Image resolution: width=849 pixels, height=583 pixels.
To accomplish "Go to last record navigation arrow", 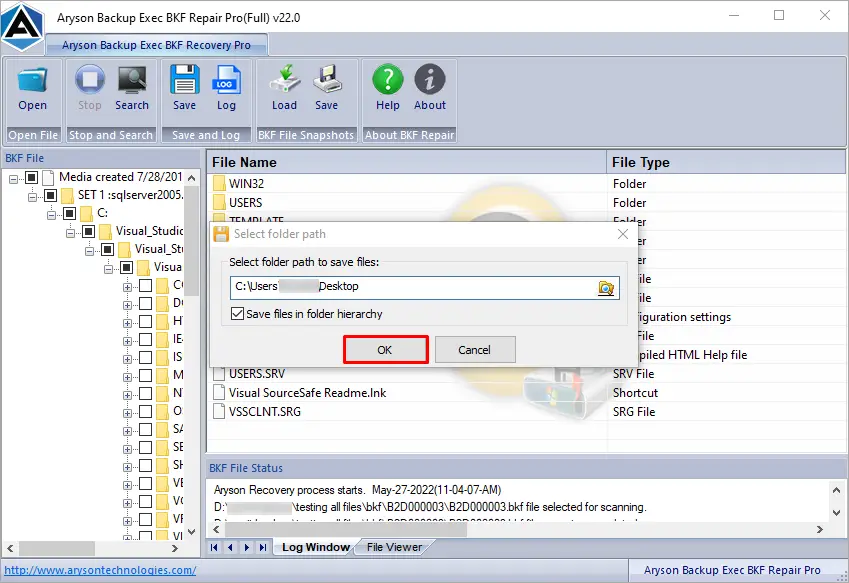I will pyautogui.click(x=263, y=547).
